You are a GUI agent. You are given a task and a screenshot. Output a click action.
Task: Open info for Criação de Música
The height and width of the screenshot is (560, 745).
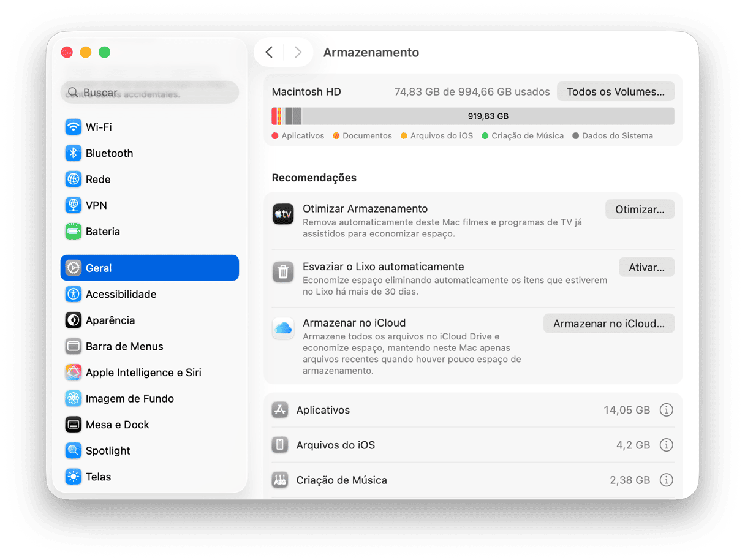pos(666,480)
